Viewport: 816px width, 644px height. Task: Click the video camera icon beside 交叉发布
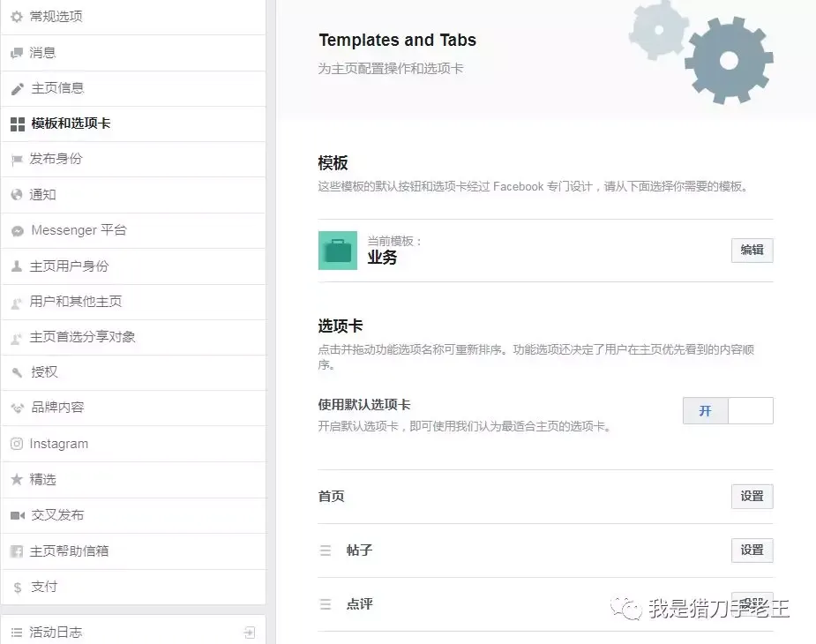point(17,515)
